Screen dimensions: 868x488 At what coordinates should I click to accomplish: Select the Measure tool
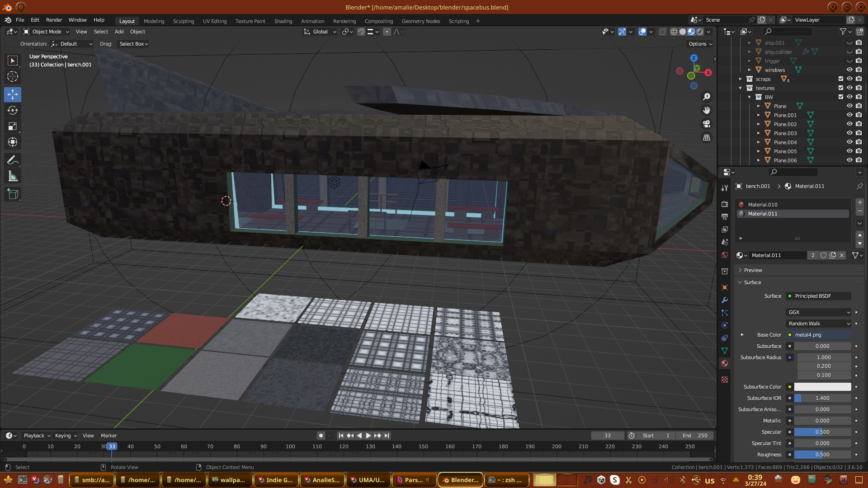tap(13, 177)
